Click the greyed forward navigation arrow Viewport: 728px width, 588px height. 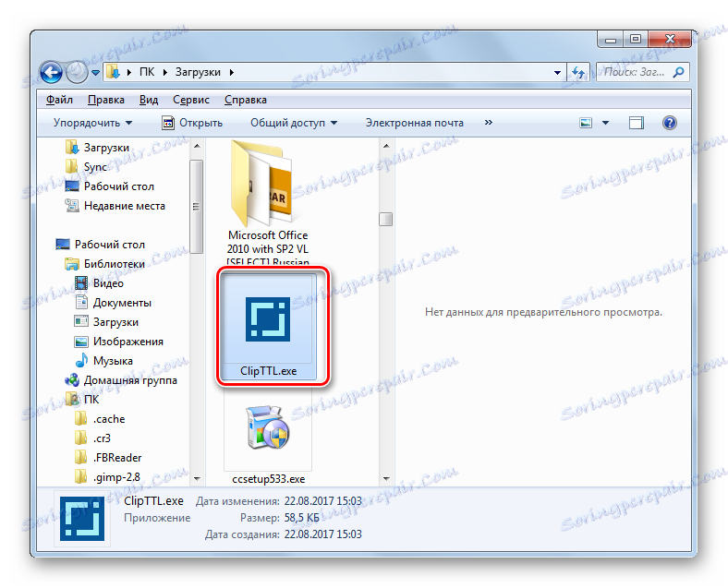(x=77, y=72)
